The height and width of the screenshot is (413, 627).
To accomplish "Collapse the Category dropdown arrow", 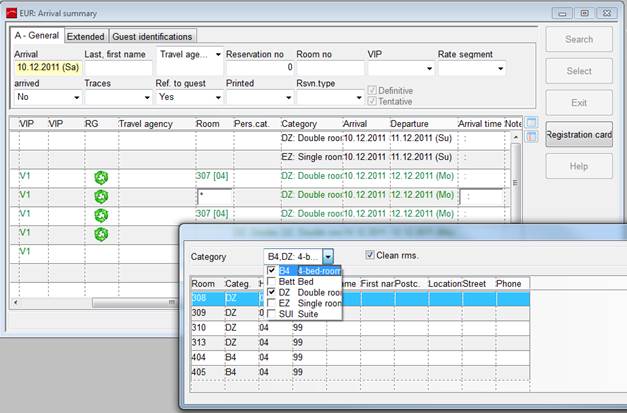I will click(328, 257).
